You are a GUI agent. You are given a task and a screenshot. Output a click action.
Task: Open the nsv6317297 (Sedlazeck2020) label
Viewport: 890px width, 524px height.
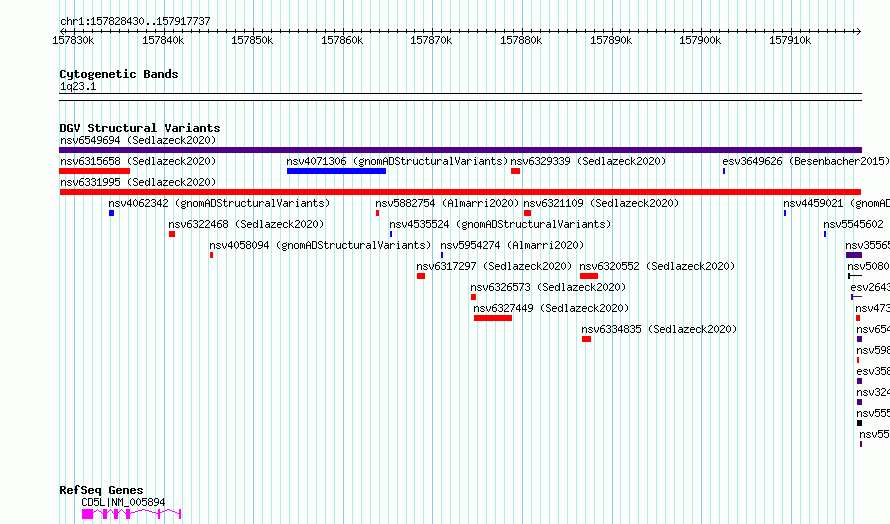tap(494, 266)
